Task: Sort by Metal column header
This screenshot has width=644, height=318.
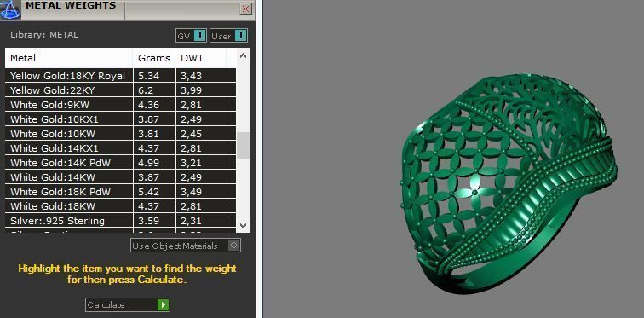Action: [69, 58]
